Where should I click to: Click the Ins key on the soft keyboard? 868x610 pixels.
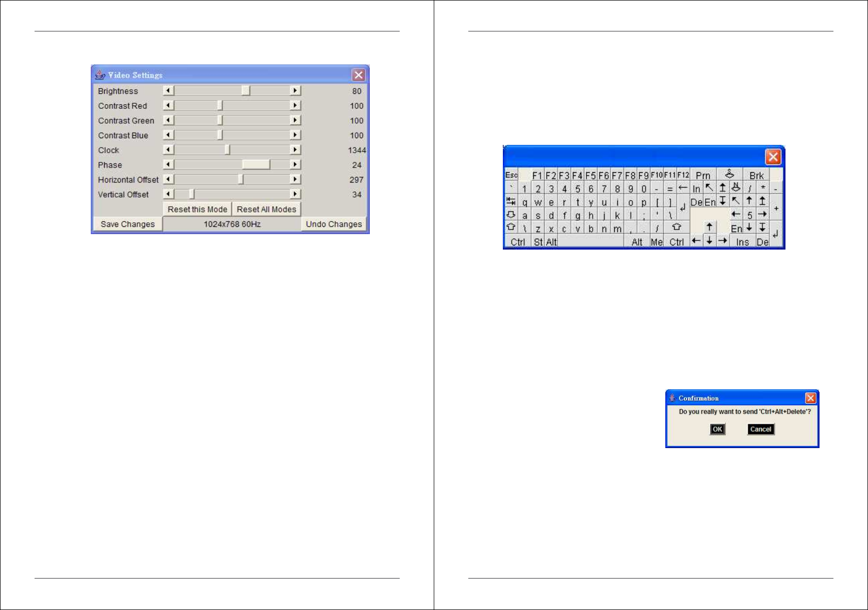(743, 241)
